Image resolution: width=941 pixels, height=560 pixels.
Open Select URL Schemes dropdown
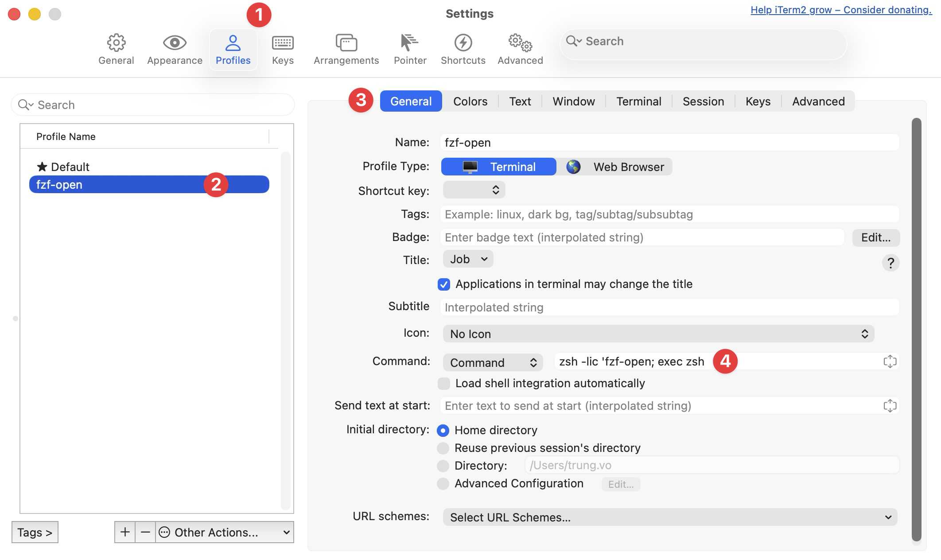tap(670, 517)
